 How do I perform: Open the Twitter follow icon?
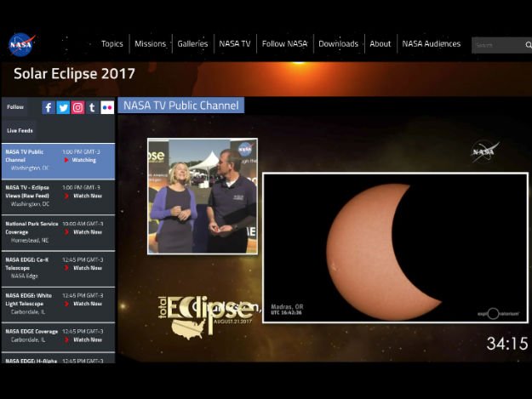63,107
